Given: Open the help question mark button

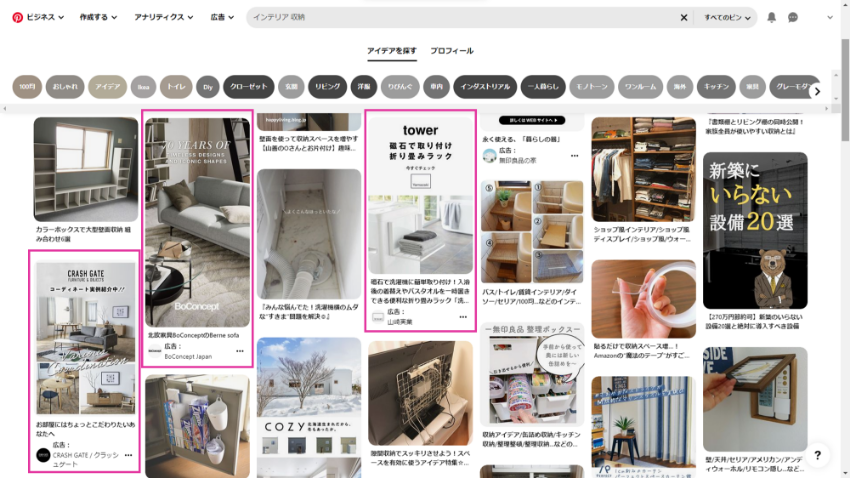Looking at the screenshot, I should coord(817,455).
